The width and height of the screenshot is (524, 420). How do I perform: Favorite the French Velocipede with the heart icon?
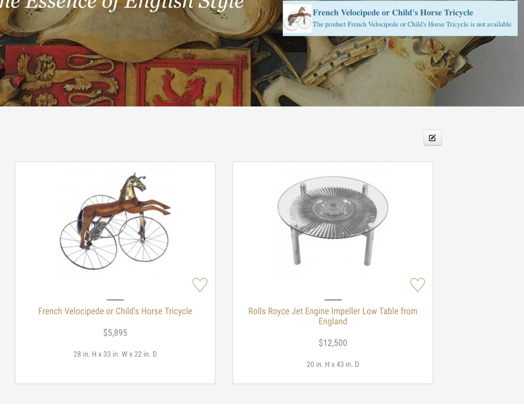click(x=200, y=285)
